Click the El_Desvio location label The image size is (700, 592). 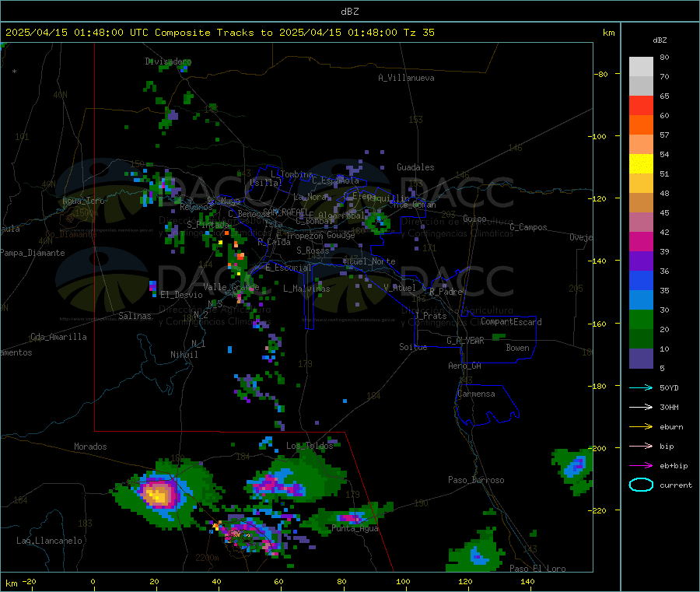(181, 295)
